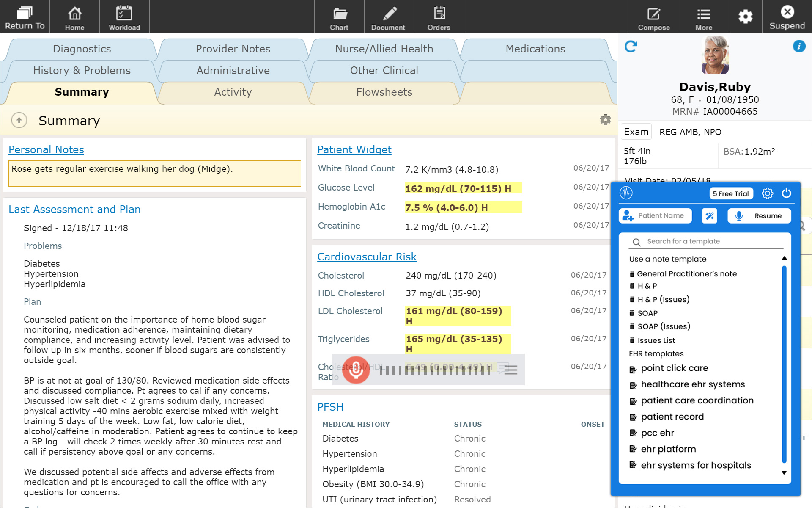Click the 5 Free Trial button
The height and width of the screenshot is (508, 812).
click(x=731, y=193)
